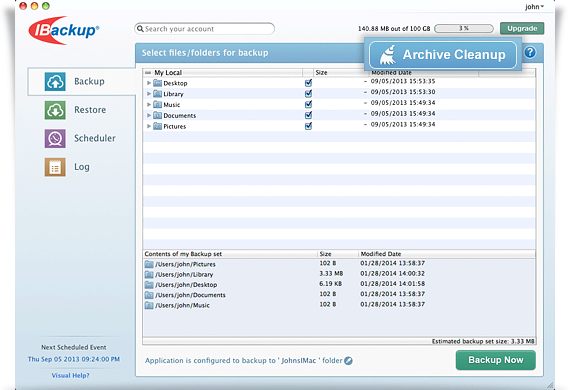
Task: Select /Users/john/Desktop path text
Action: (x=186, y=285)
